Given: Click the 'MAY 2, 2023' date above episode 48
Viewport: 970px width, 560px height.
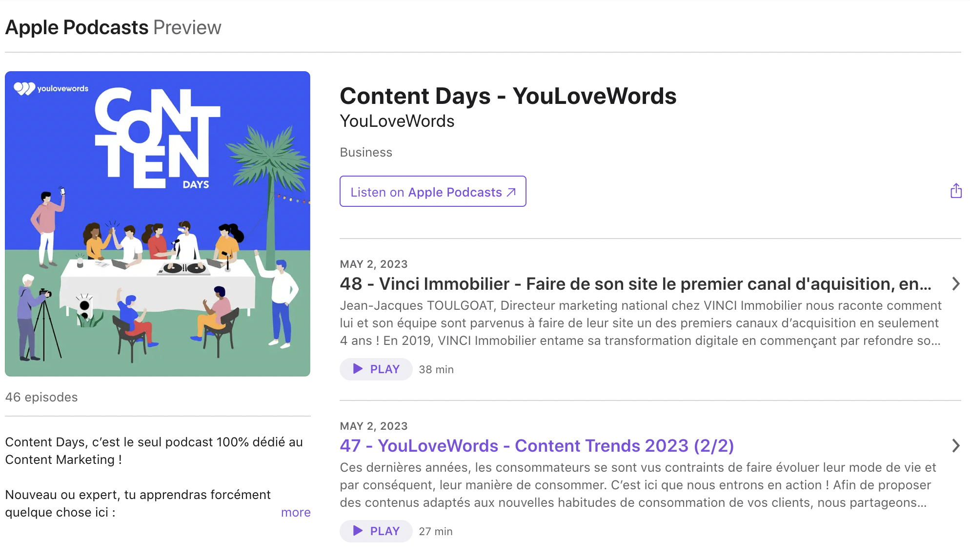Looking at the screenshot, I should tap(374, 264).
